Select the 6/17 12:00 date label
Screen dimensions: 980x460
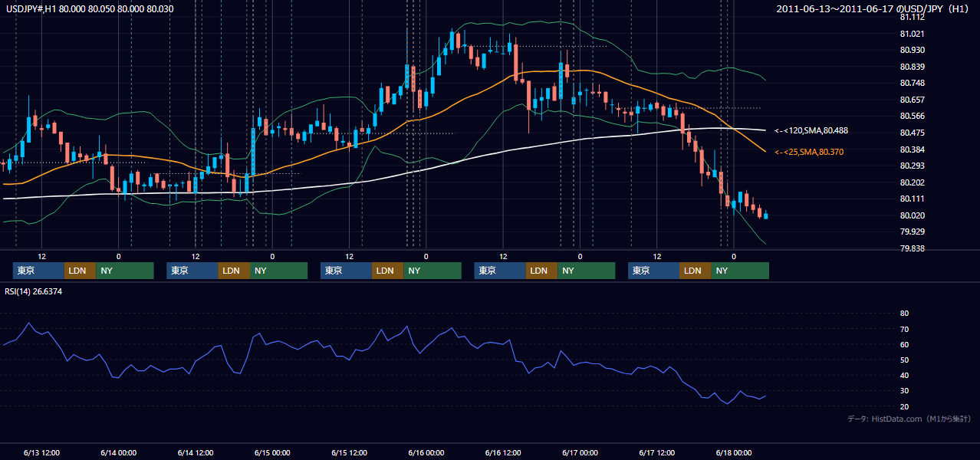[658, 452]
